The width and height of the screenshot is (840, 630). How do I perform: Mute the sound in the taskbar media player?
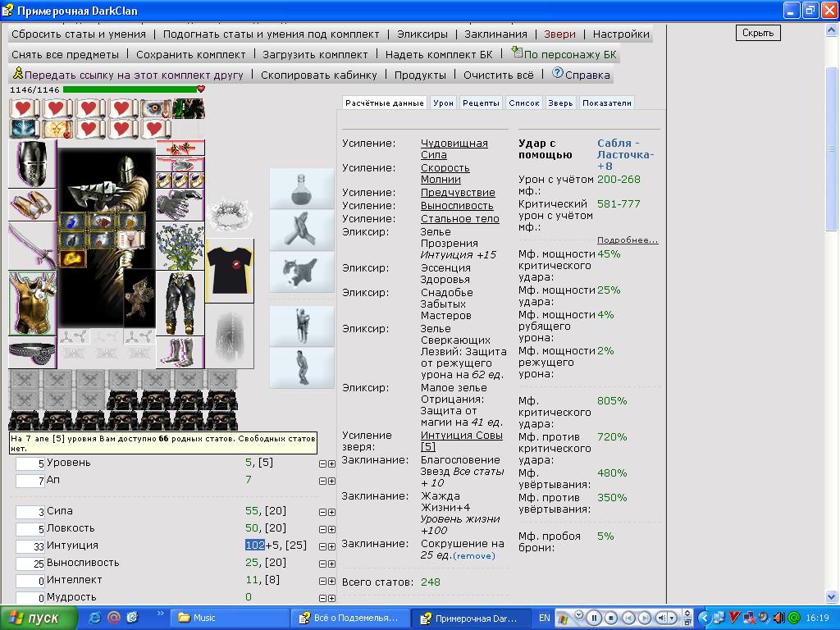tap(664, 618)
